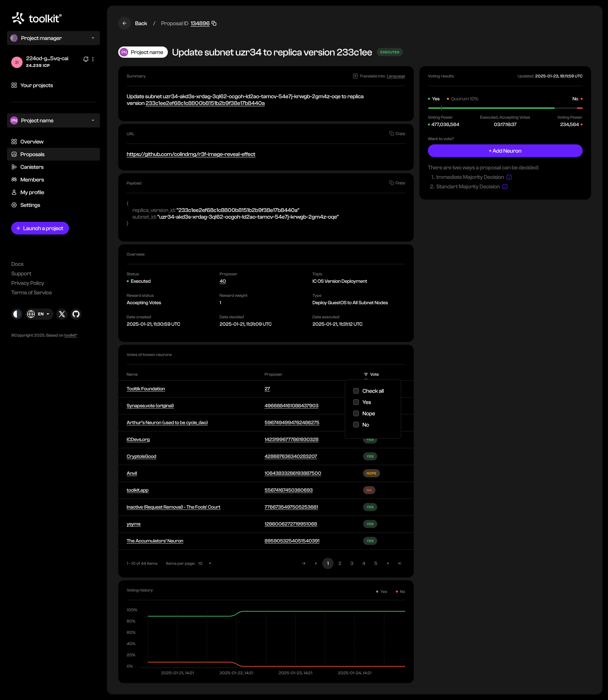Open the EN language dropdown
The image size is (608, 700).
(x=39, y=314)
